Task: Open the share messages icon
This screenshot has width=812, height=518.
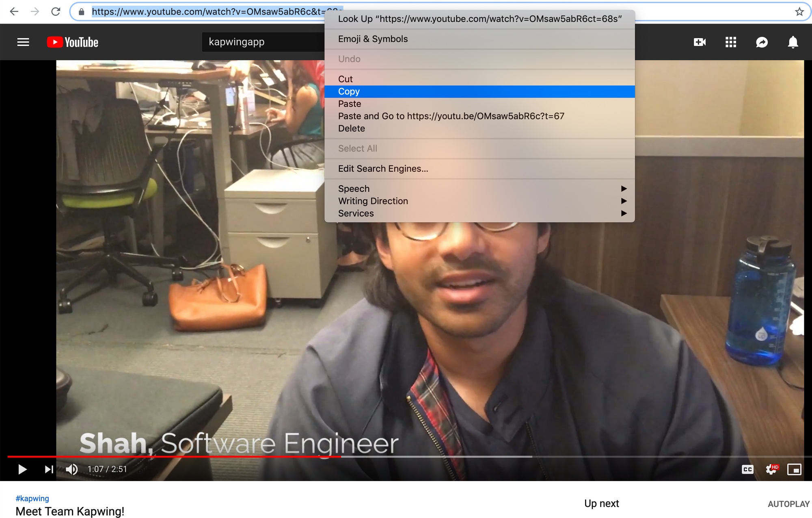Action: 762,42
